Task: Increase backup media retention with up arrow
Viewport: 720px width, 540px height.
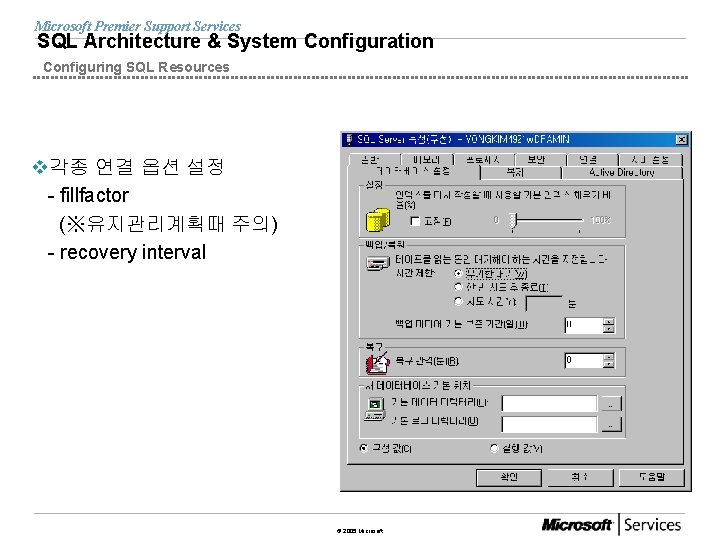Action: [x=608, y=321]
